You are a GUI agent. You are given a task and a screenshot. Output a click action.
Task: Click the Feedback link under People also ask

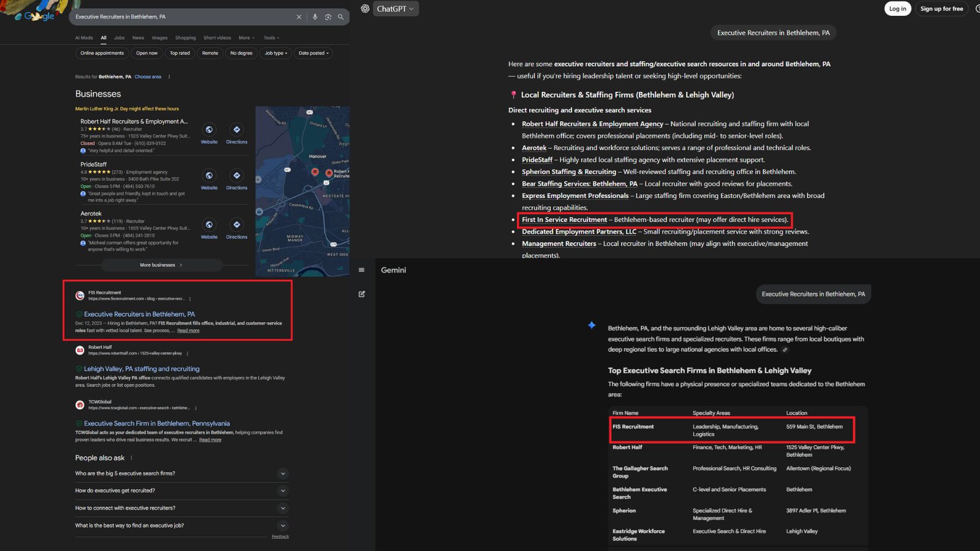(281, 537)
